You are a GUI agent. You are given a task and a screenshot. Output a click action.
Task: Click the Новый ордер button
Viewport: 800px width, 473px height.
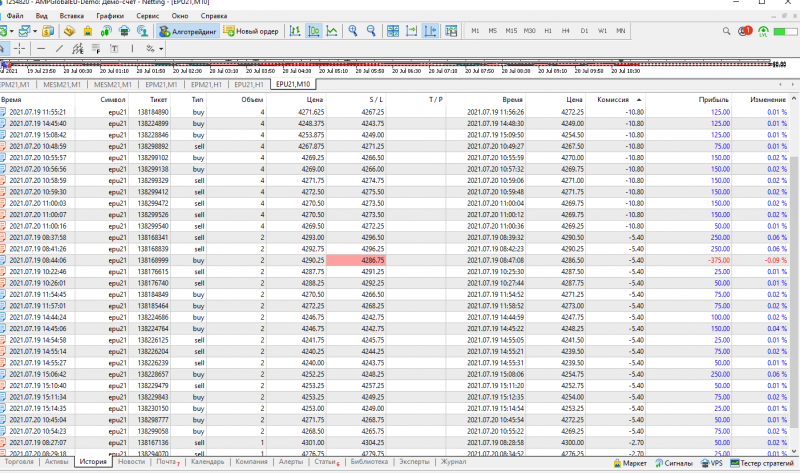(x=250, y=31)
